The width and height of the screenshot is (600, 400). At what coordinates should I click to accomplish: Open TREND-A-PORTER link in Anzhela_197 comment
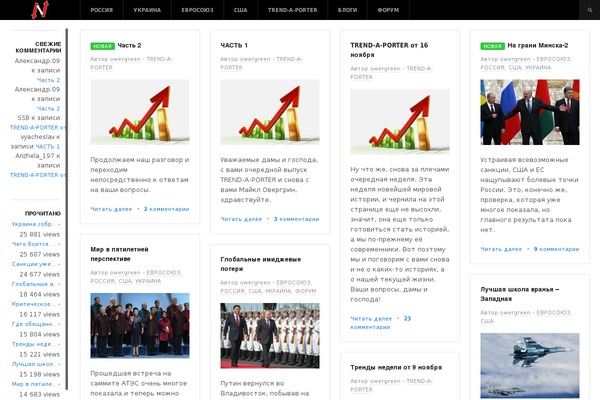coord(38,175)
